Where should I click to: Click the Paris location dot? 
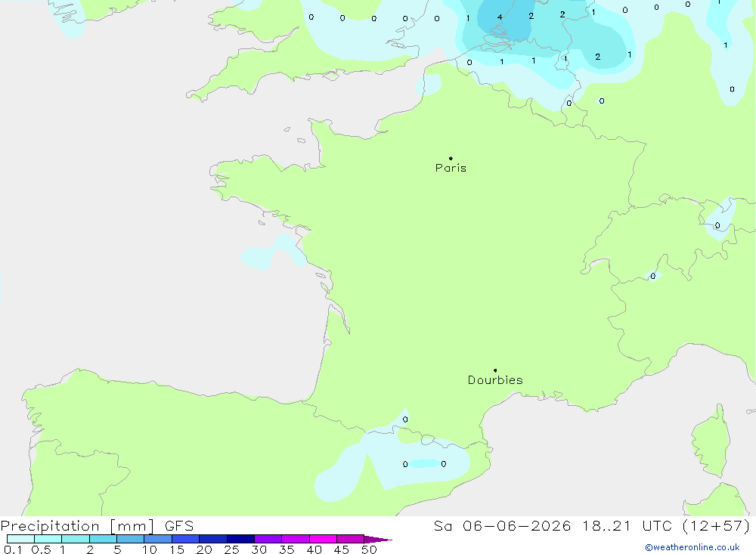(x=451, y=158)
